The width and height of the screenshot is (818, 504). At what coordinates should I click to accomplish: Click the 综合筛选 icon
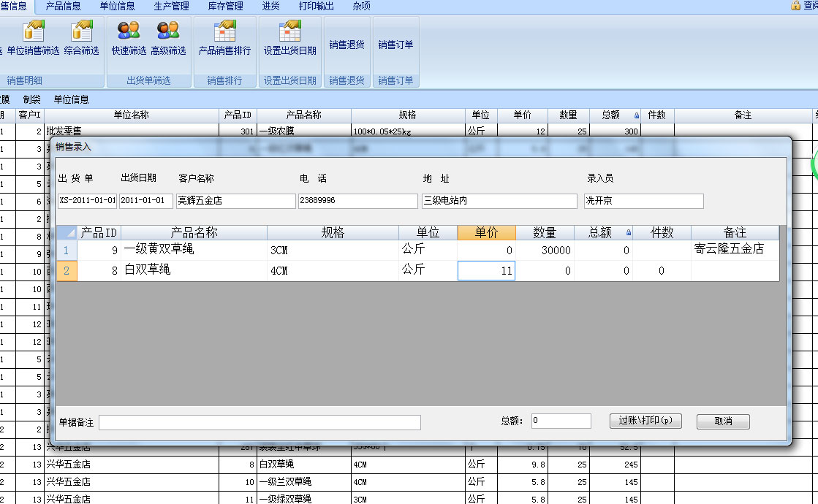pyautogui.click(x=81, y=32)
